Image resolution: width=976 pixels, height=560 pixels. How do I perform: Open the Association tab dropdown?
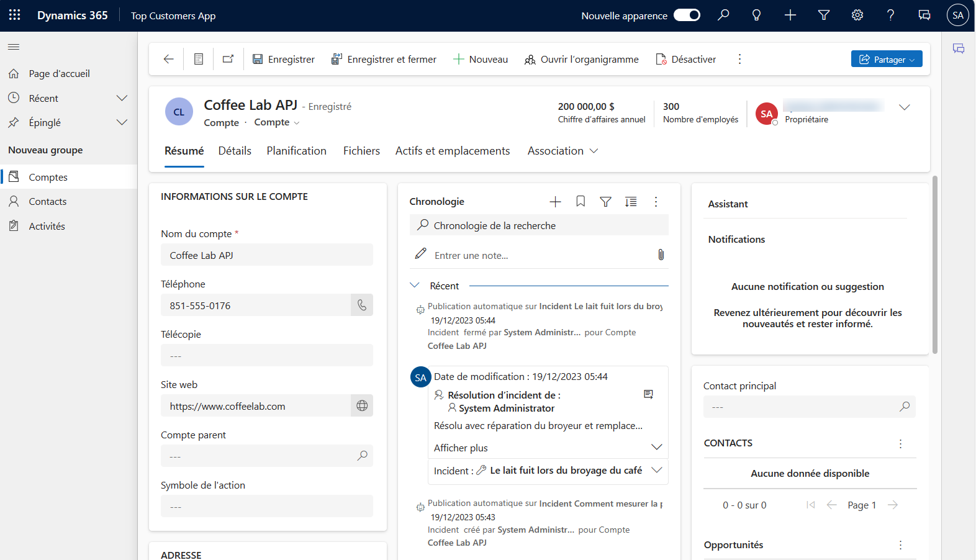click(x=563, y=151)
